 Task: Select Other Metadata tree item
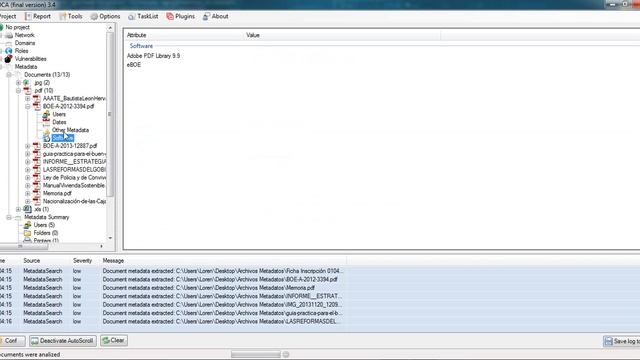[70, 130]
